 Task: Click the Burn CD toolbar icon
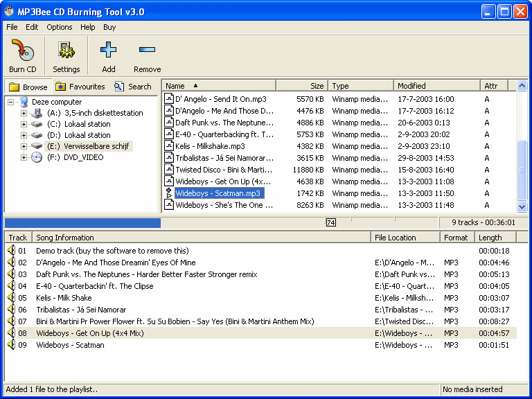point(23,50)
